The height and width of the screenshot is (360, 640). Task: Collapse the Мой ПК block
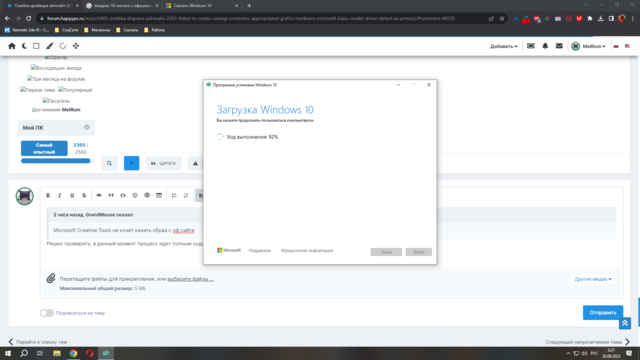[x=87, y=127]
